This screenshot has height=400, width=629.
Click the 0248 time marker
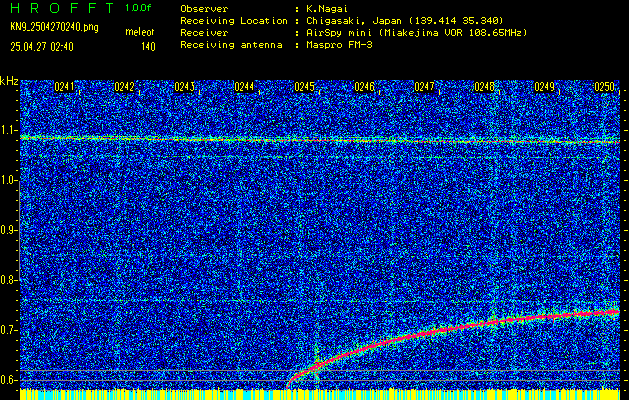[x=484, y=87]
